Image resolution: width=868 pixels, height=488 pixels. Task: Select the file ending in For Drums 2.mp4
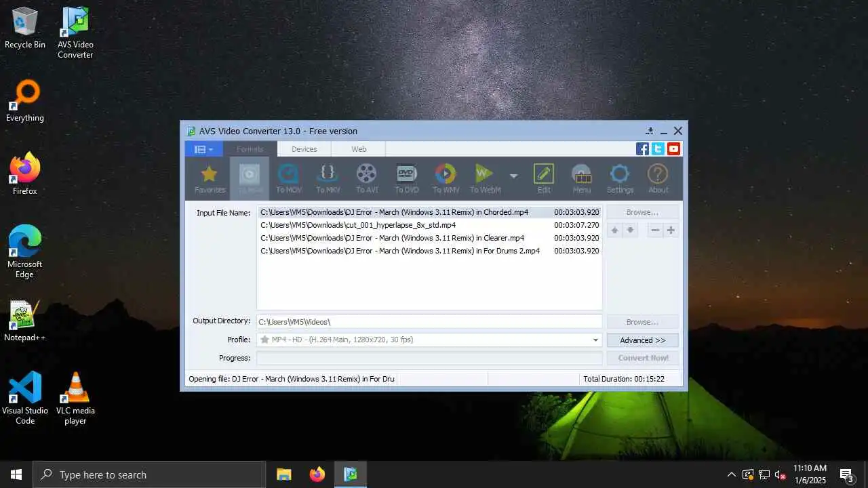click(x=429, y=251)
